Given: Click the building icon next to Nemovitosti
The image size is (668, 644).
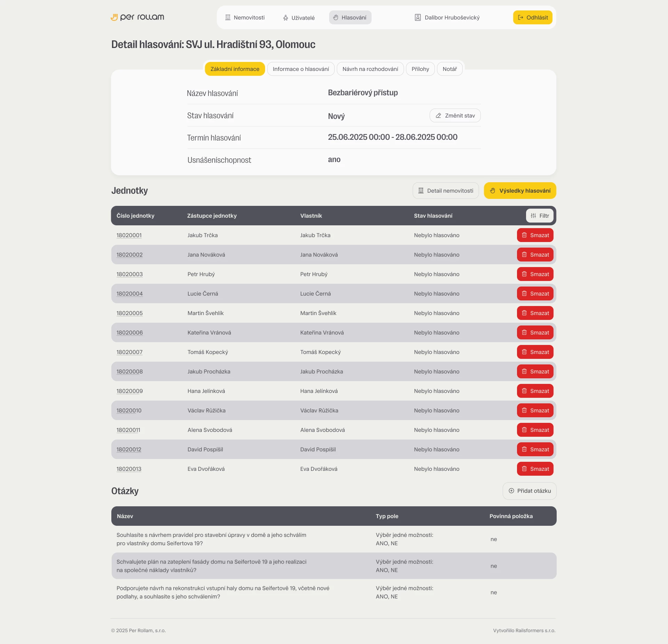Looking at the screenshot, I should (x=228, y=17).
